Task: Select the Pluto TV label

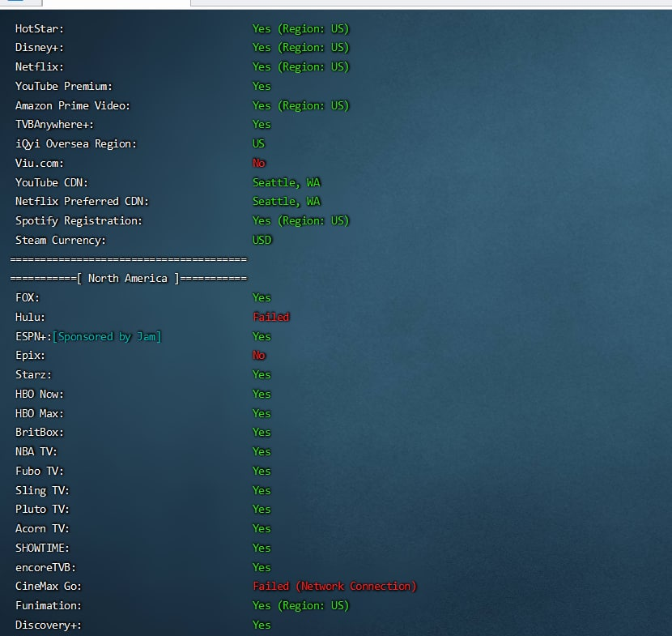Action: (x=42, y=509)
